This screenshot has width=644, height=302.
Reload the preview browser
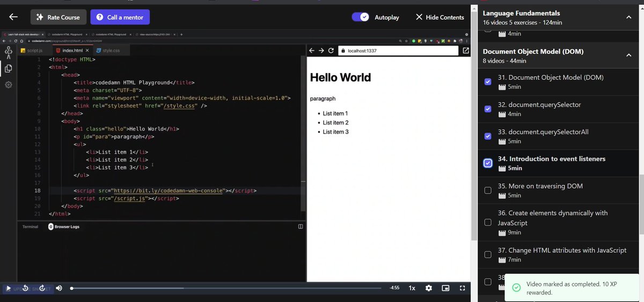point(331,50)
